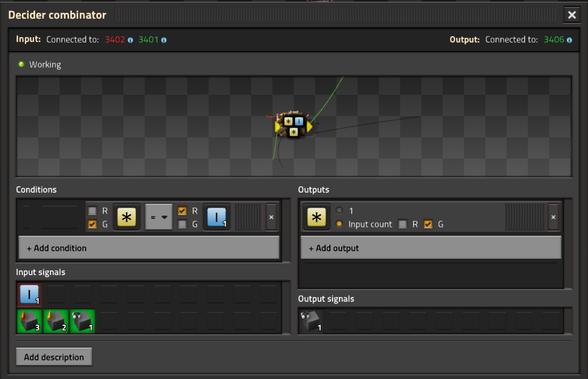Click the info icon next to 3401
The height and width of the screenshot is (379, 588).
(164, 40)
